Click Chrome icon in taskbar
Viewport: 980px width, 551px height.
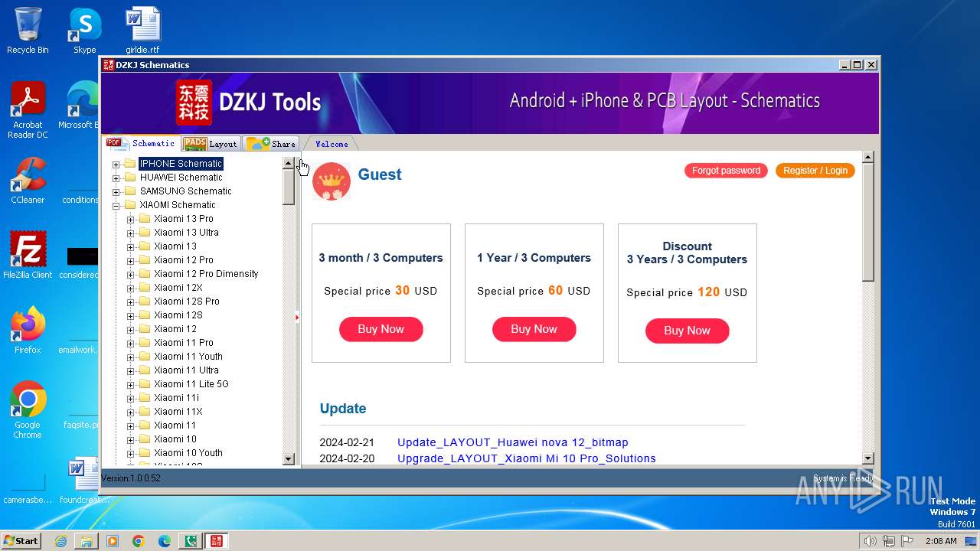[139, 541]
